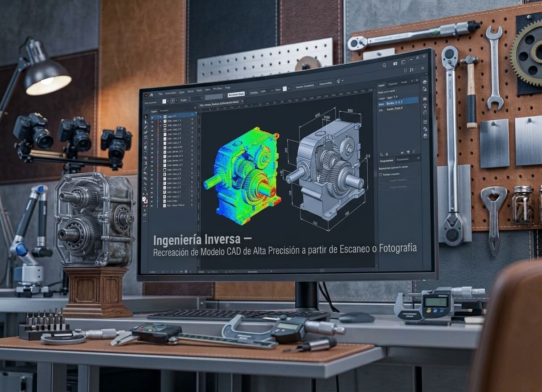542x392 pixels.
Task: Open the Window menu
Action: (218, 89)
